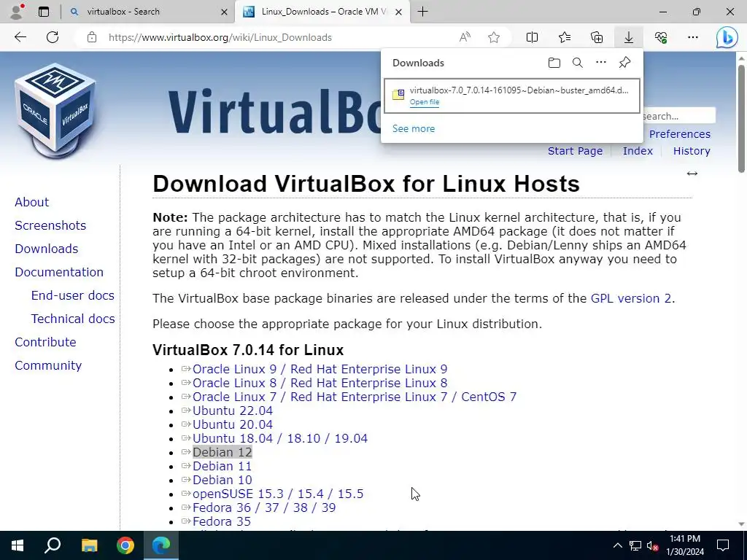
Task: Click the VirtualBox cube logo
Action: click(x=55, y=111)
